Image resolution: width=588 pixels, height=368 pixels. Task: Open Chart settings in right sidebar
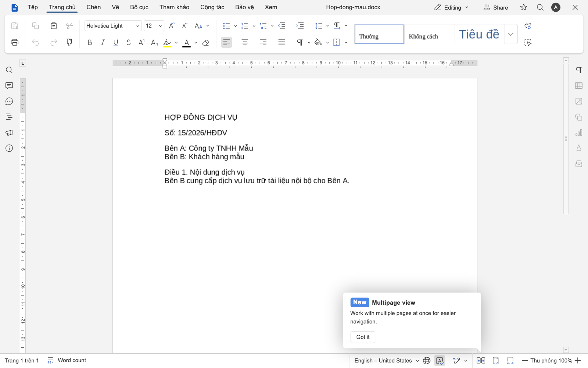[579, 132]
